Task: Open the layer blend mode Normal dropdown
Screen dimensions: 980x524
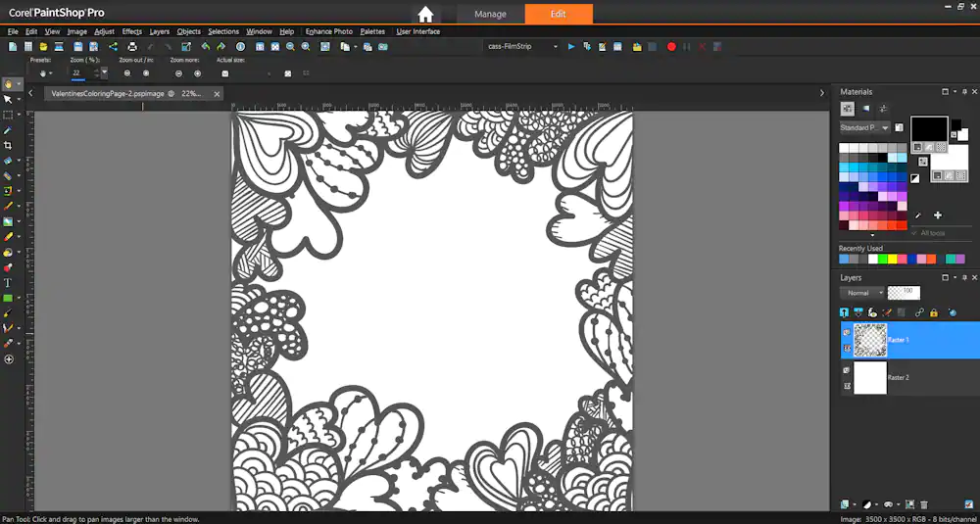Action: (x=863, y=293)
